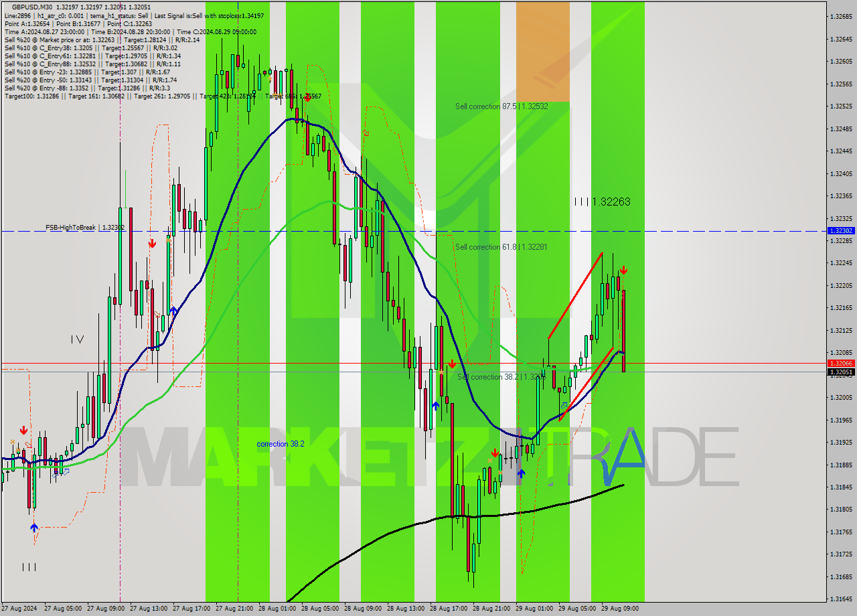Click the 'FSB-HighToBreak | 1.32302' line label
857x616 pixels.
click(x=85, y=228)
